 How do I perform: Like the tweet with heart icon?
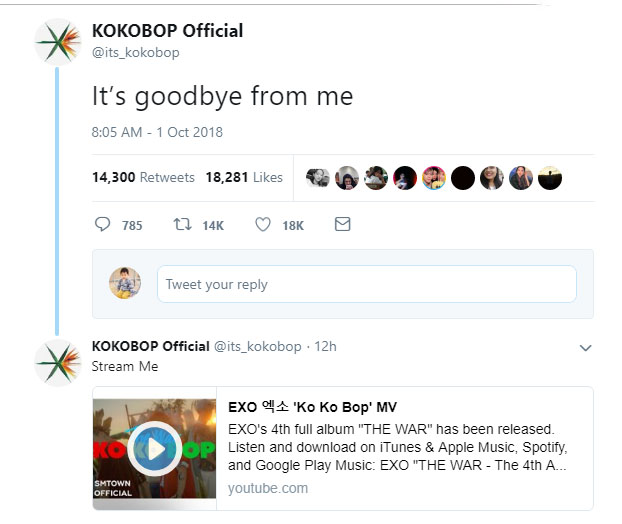tap(263, 225)
